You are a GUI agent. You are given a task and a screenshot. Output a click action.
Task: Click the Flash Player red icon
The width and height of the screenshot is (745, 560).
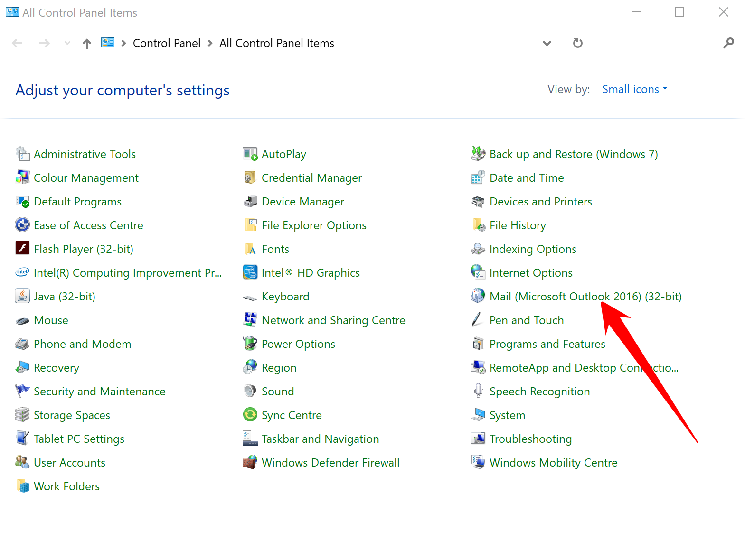[22, 248]
